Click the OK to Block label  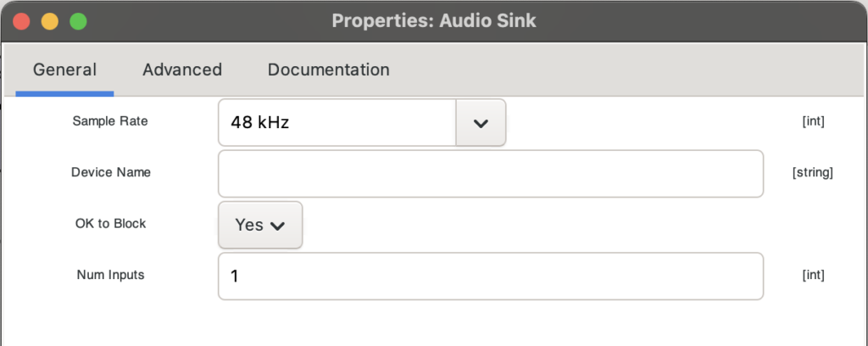click(111, 224)
